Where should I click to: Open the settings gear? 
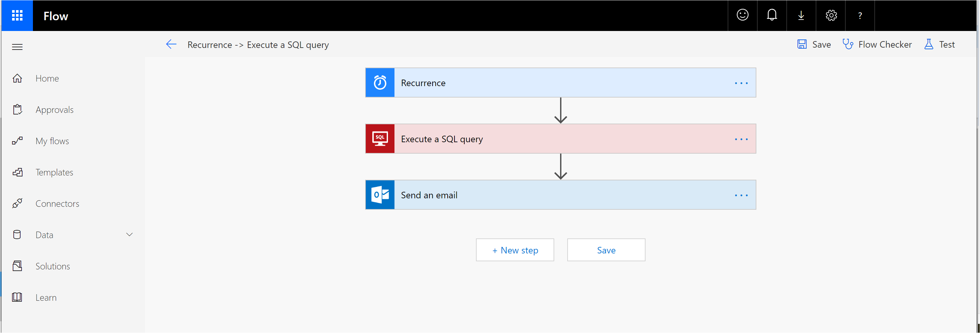pyautogui.click(x=831, y=15)
